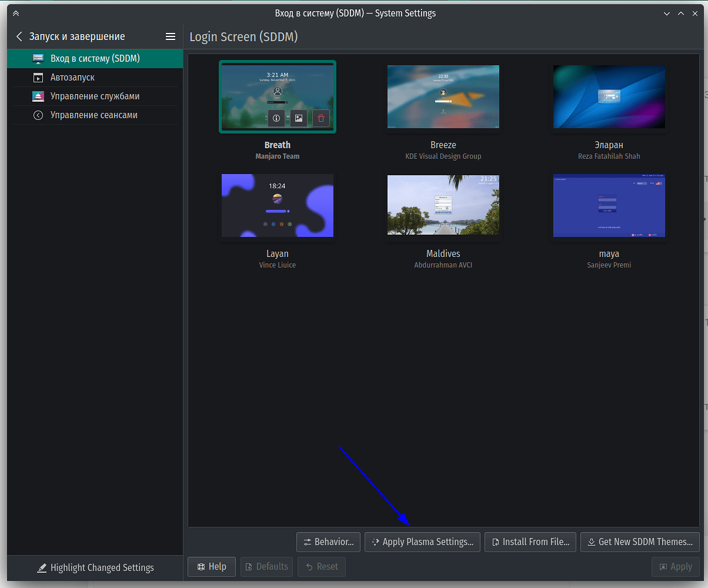This screenshot has height=588, width=708.
Task: Click the image preview icon on Breath theme
Action: click(298, 118)
